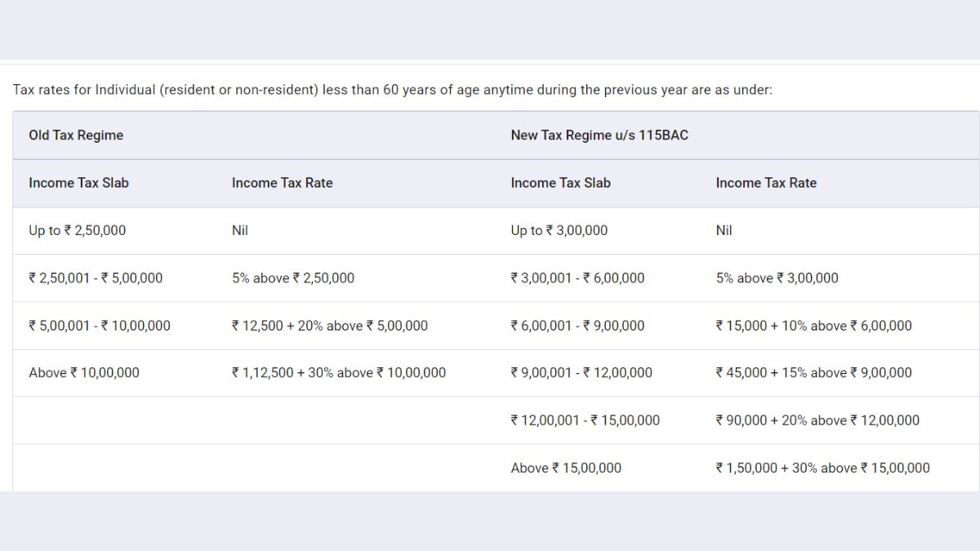Click '₹ 12,500 + 20% above ₹ 5,00,000'
This screenshot has width=980, height=551.
(330, 326)
